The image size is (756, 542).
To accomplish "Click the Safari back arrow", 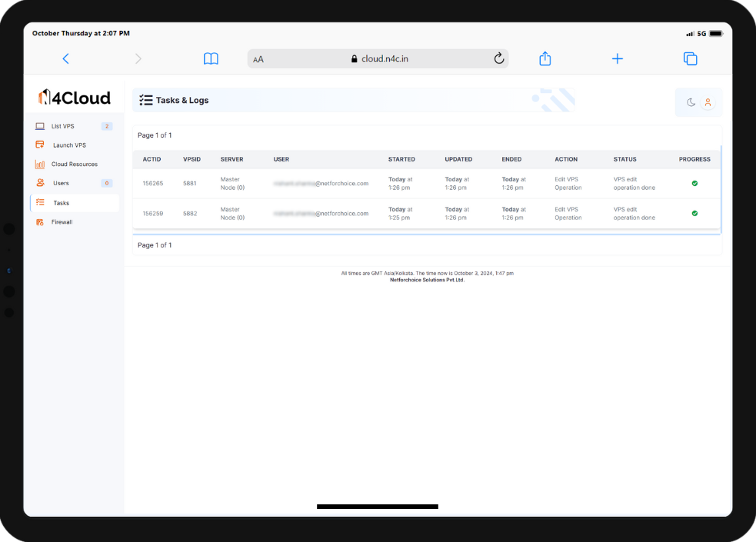I will pos(65,59).
